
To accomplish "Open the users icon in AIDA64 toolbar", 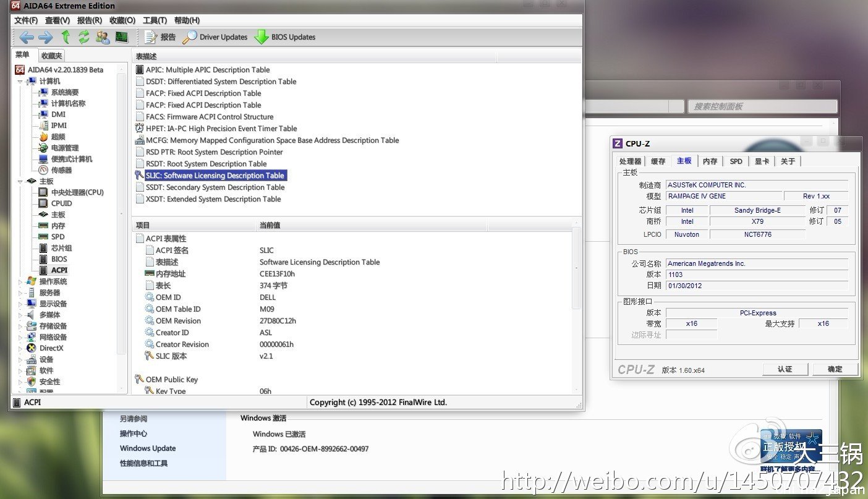I will (103, 37).
